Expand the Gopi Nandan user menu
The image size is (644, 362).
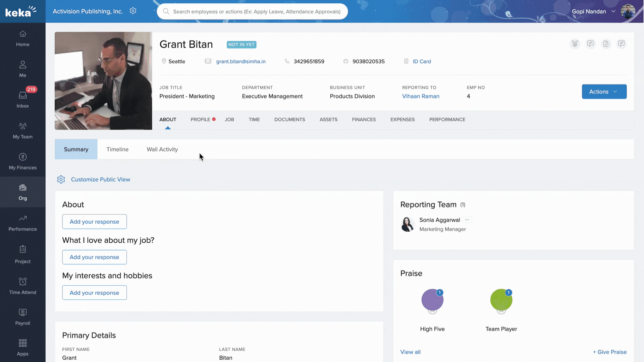613,11
